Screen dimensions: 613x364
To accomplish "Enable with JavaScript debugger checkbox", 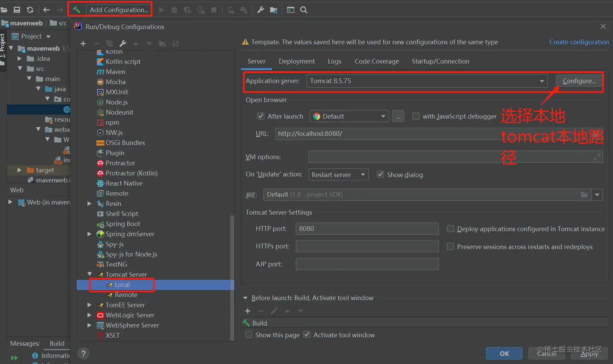I will coord(416,116).
